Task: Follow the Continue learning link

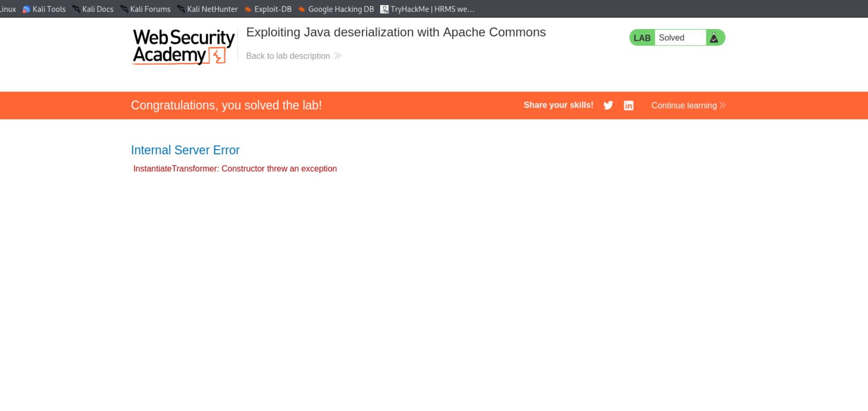Action: [x=688, y=106]
